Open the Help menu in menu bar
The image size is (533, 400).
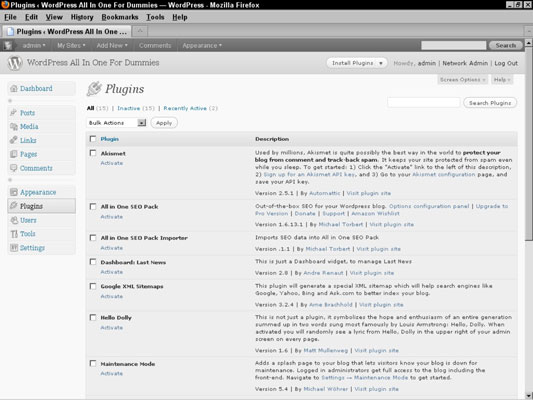(179, 17)
